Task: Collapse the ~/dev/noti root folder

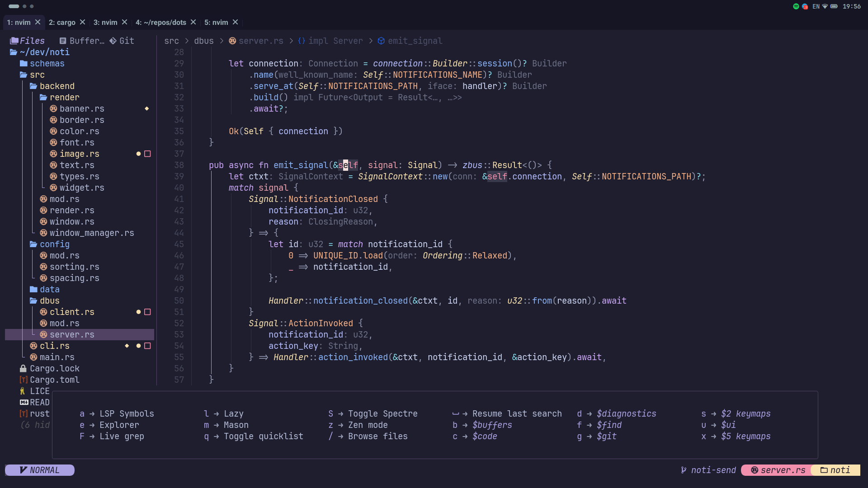Action: coord(40,52)
